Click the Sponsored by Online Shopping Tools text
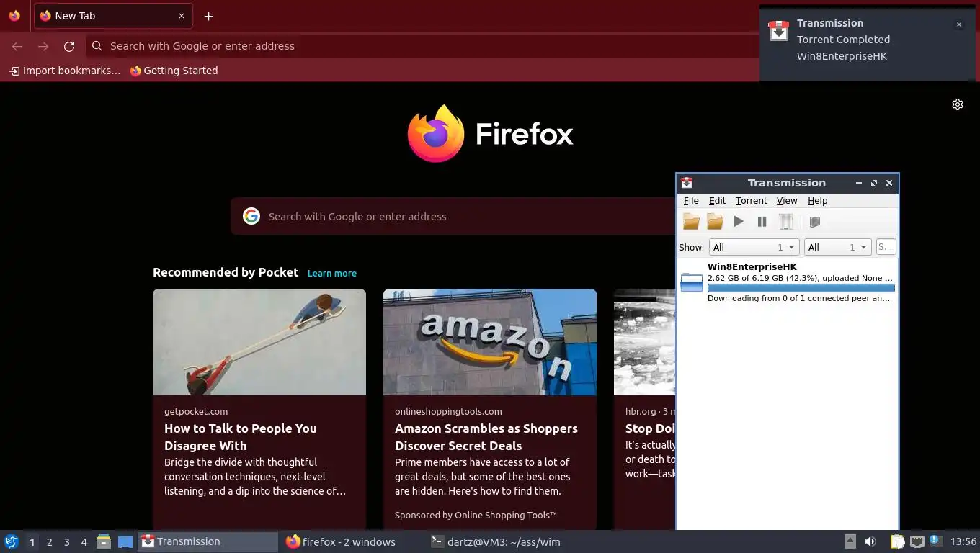 (x=476, y=515)
